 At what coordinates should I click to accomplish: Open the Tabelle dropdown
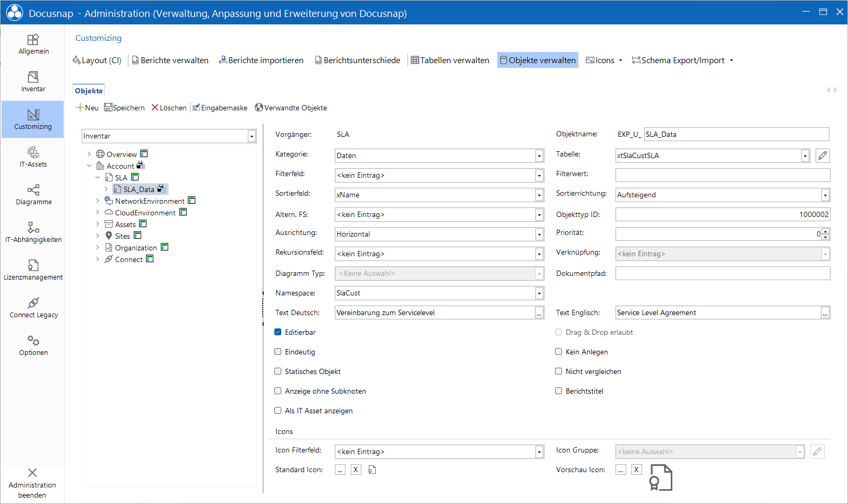tap(805, 156)
